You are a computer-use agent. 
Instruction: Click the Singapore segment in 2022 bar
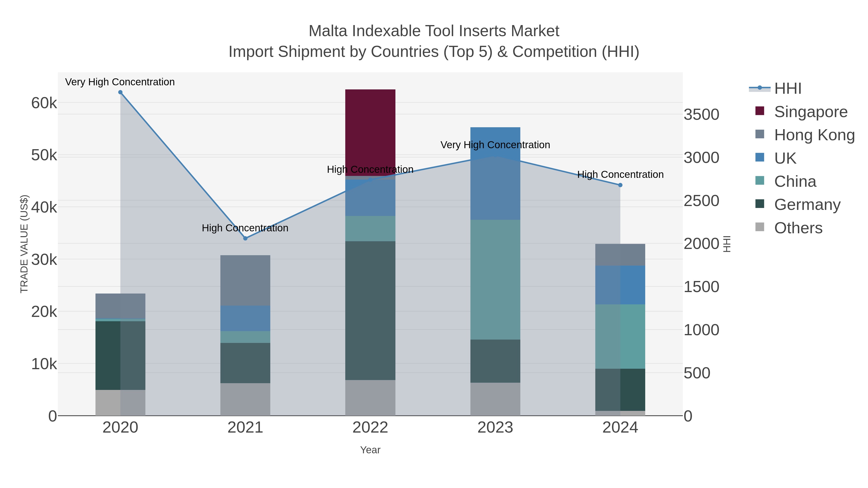[x=370, y=133]
